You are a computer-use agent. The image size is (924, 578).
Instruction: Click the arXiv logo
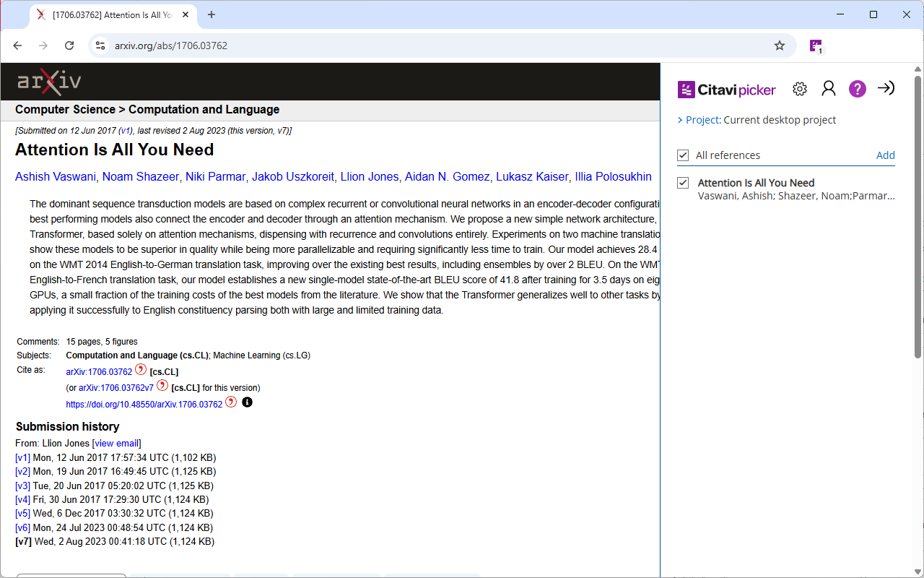tap(49, 82)
